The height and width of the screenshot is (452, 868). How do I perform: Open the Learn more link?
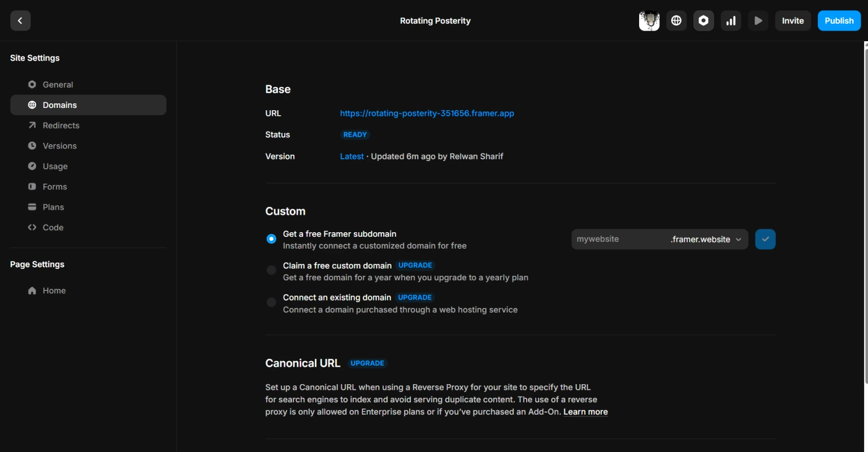[x=585, y=412]
